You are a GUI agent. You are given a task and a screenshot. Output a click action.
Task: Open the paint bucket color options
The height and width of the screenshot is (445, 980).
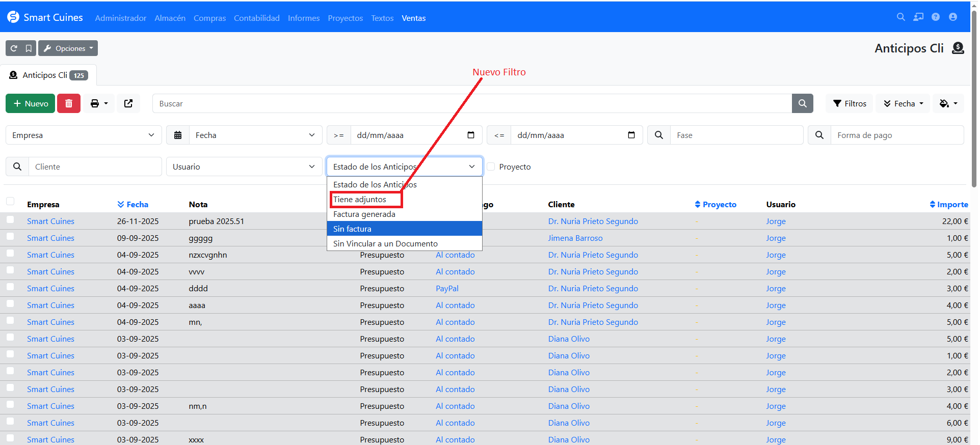948,103
